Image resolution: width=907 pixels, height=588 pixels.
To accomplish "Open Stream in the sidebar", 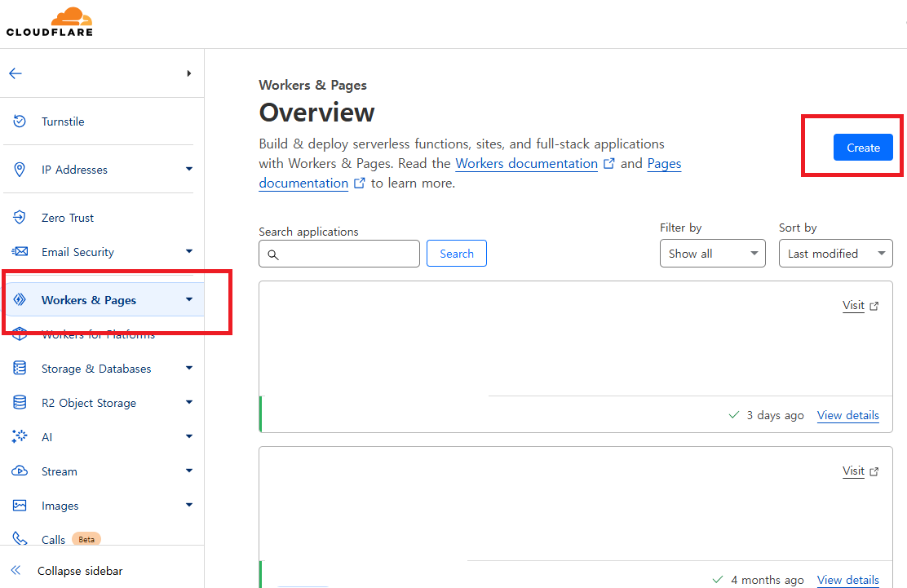I will click(60, 471).
